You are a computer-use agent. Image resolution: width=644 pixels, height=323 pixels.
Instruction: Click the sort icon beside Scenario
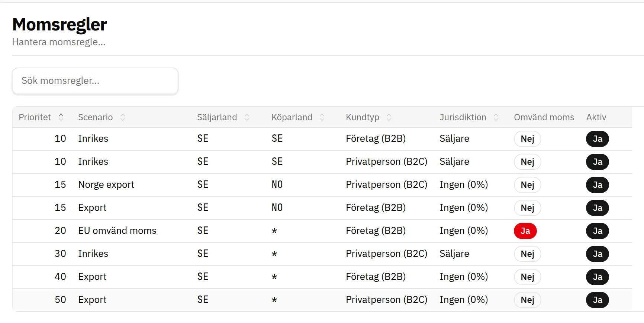tap(123, 117)
